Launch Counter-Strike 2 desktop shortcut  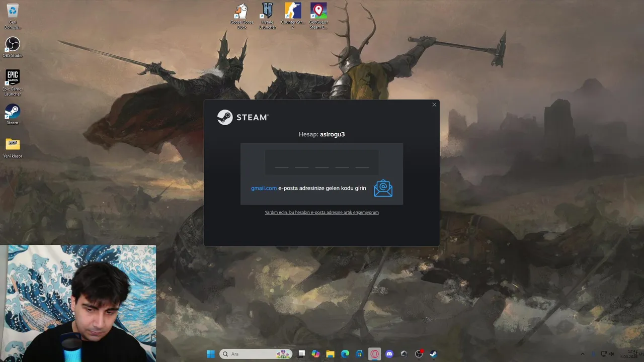click(x=293, y=16)
